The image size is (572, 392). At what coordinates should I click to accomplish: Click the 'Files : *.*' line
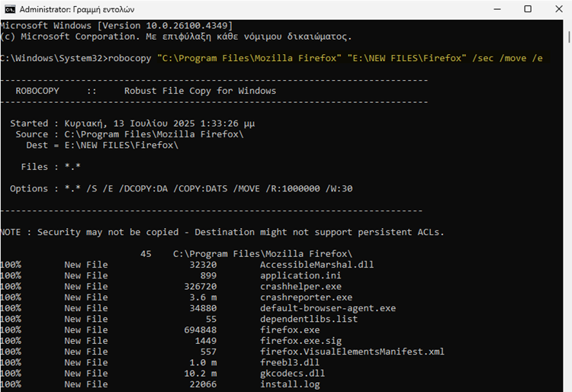pos(50,167)
